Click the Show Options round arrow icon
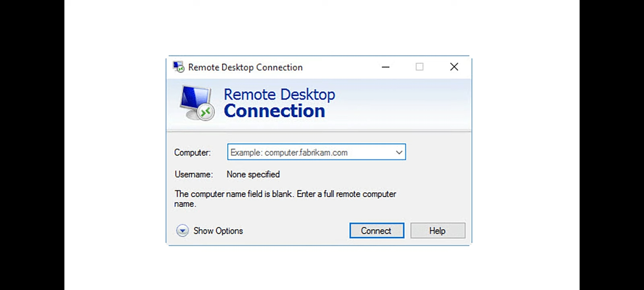Image resolution: width=644 pixels, height=290 pixels. [x=182, y=231]
